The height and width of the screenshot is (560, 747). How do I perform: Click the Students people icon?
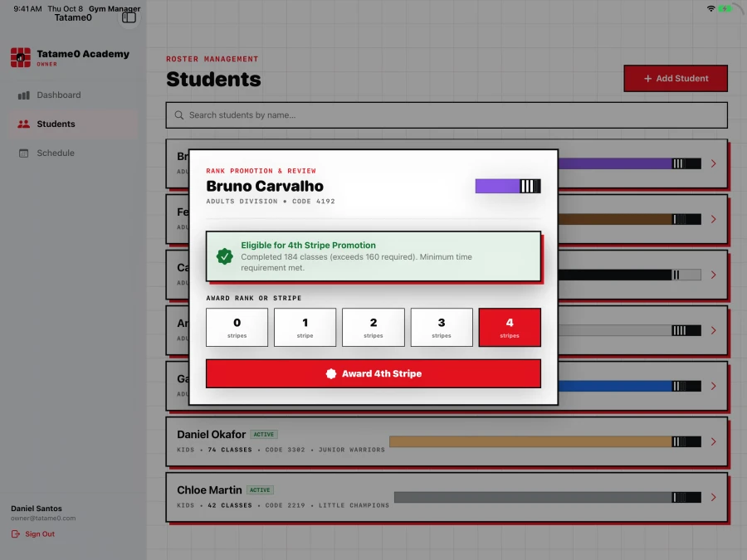[x=24, y=124]
